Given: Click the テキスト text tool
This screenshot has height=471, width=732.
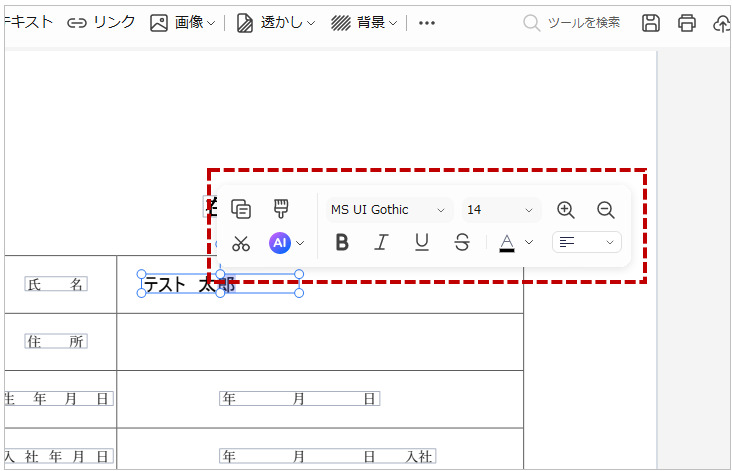Looking at the screenshot, I should 29,22.
